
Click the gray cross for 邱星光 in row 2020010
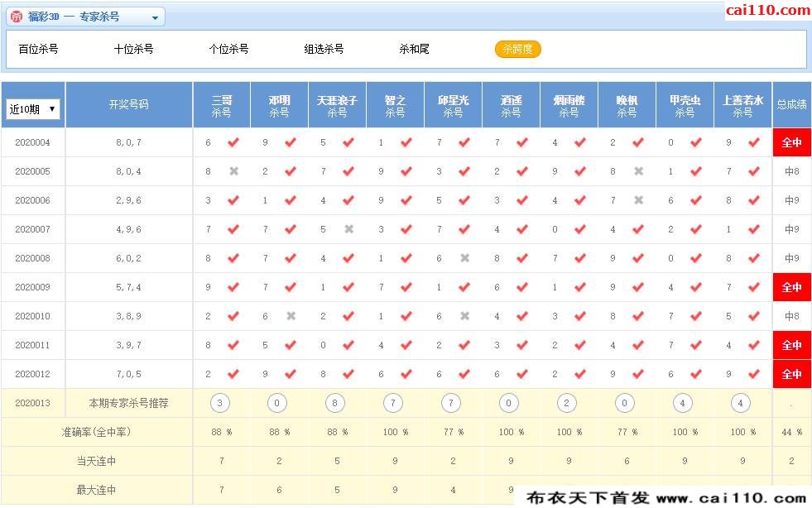coord(465,316)
